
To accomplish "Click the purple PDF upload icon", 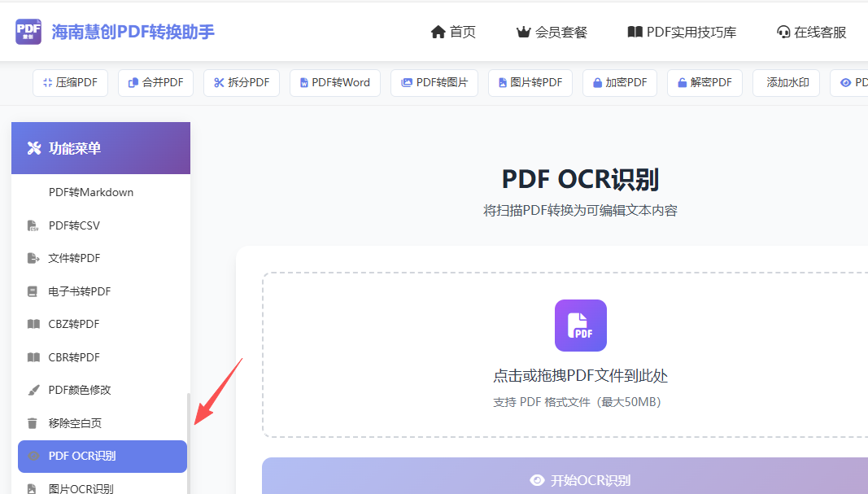I will (581, 326).
